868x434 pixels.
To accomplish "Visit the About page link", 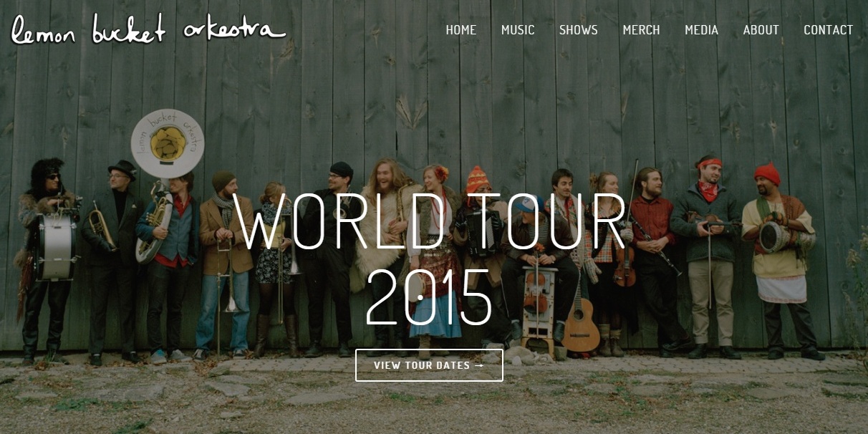I will coord(761,30).
